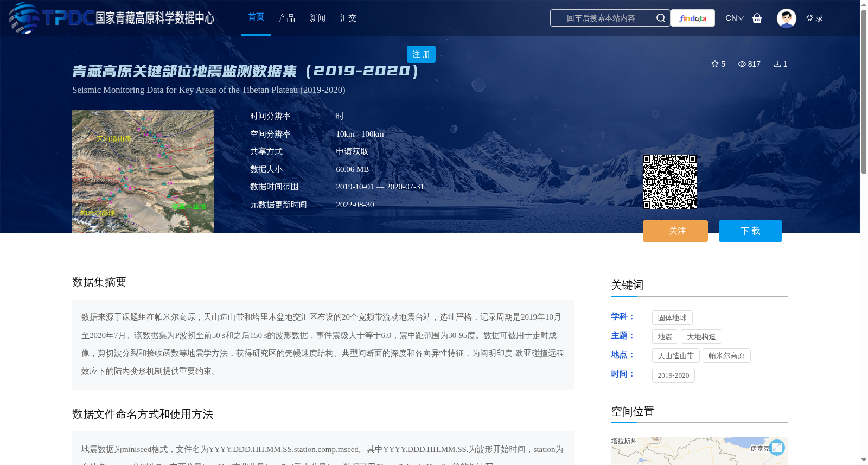Open the 产品 navigation menu

point(287,18)
